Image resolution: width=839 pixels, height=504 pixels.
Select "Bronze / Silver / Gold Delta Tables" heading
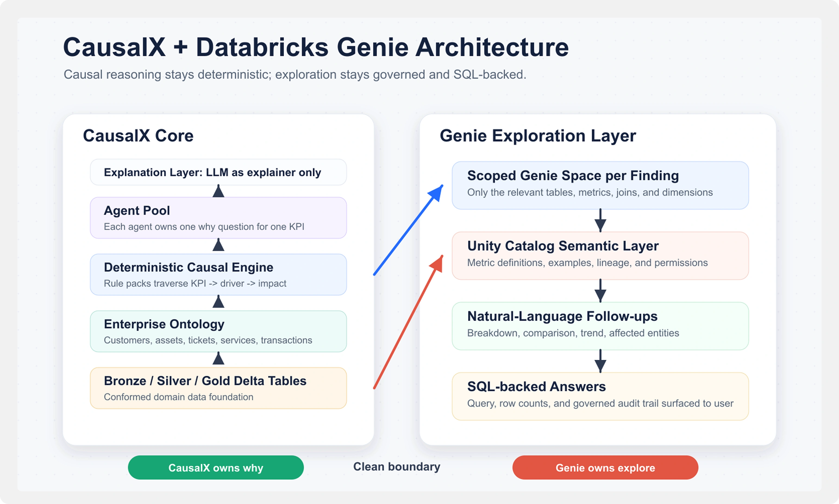tap(205, 381)
